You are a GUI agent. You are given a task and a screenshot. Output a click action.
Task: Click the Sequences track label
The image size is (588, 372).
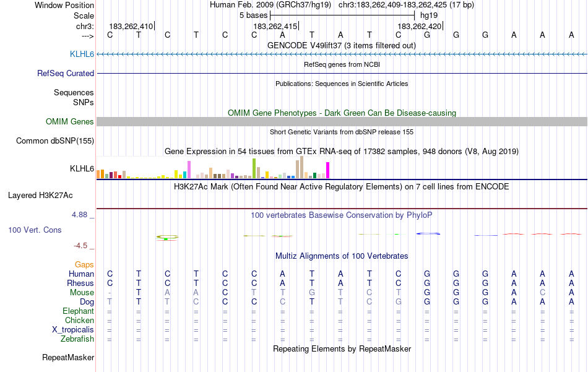click(74, 92)
